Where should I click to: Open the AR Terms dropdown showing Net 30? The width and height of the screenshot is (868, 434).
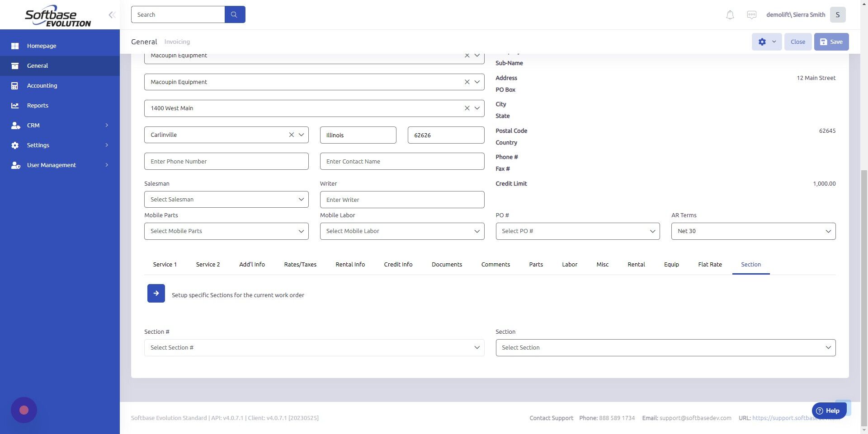[x=753, y=231]
